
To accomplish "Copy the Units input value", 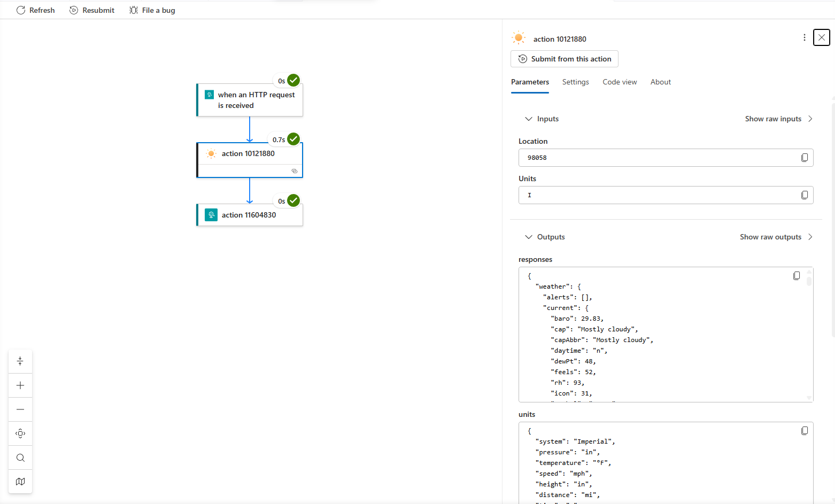I will coord(805,195).
